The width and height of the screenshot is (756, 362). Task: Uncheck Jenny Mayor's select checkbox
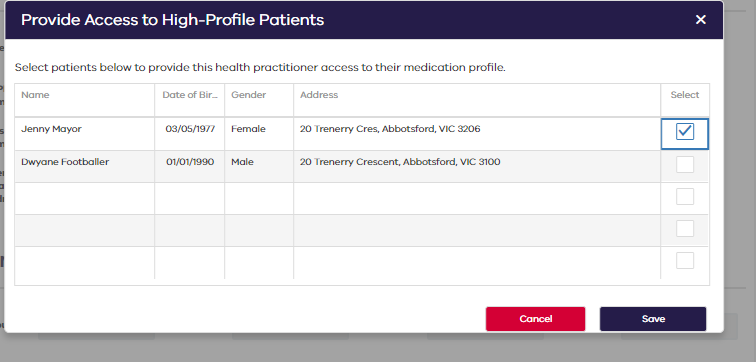(685, 132)
